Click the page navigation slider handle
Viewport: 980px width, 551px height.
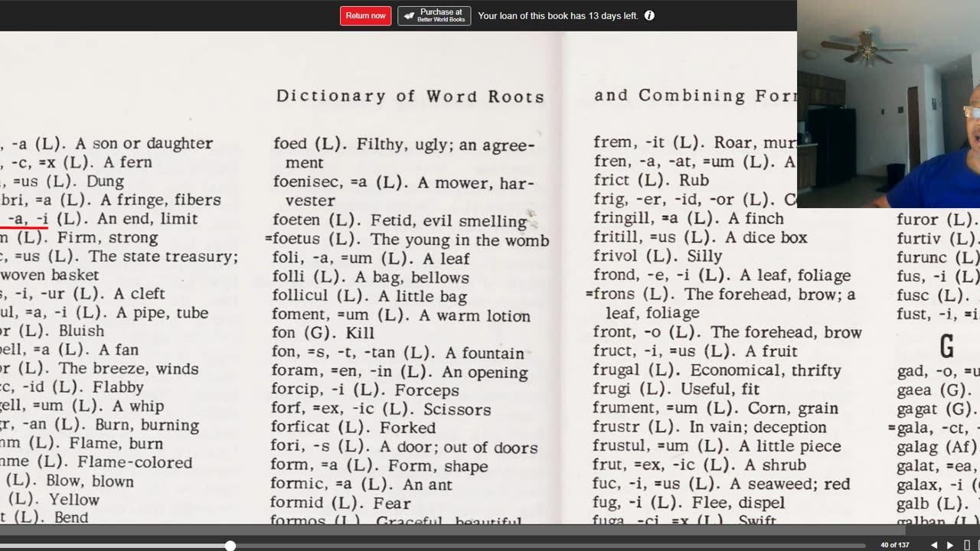click(230, 546)
